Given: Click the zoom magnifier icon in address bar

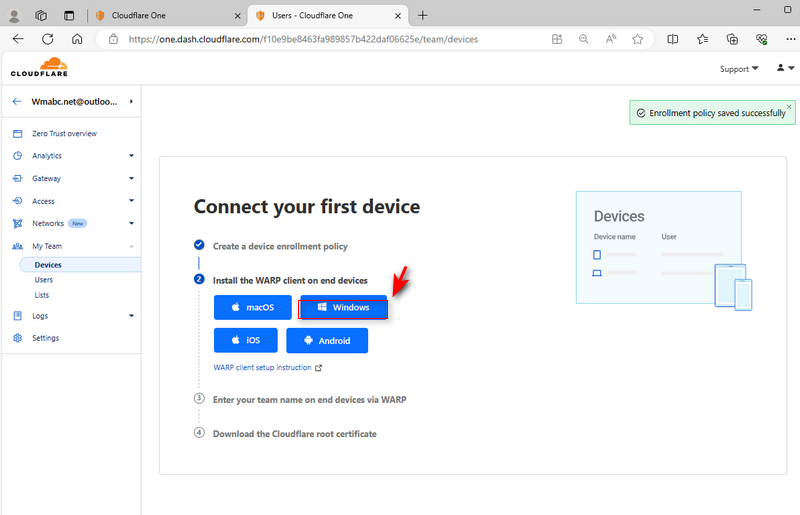Looking at the screenshot, I should coord(584,39).
